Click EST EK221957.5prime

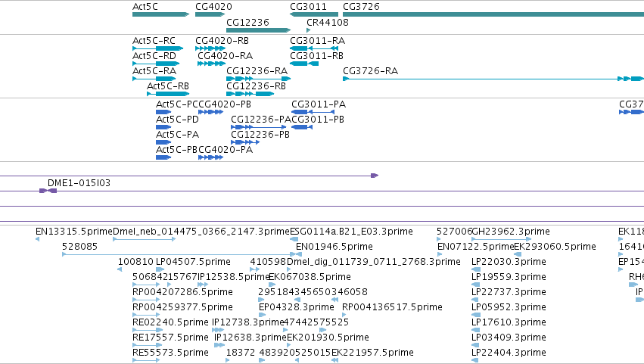tap(372, 353)
